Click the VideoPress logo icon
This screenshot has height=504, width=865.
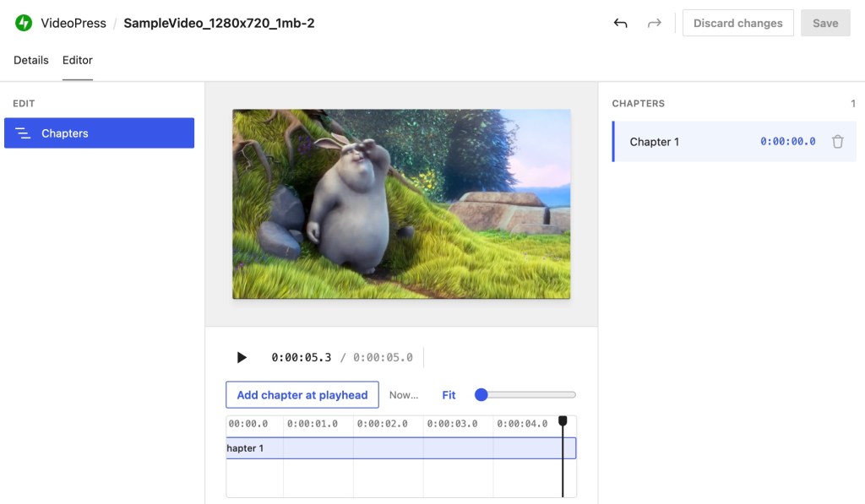point(24,23)
